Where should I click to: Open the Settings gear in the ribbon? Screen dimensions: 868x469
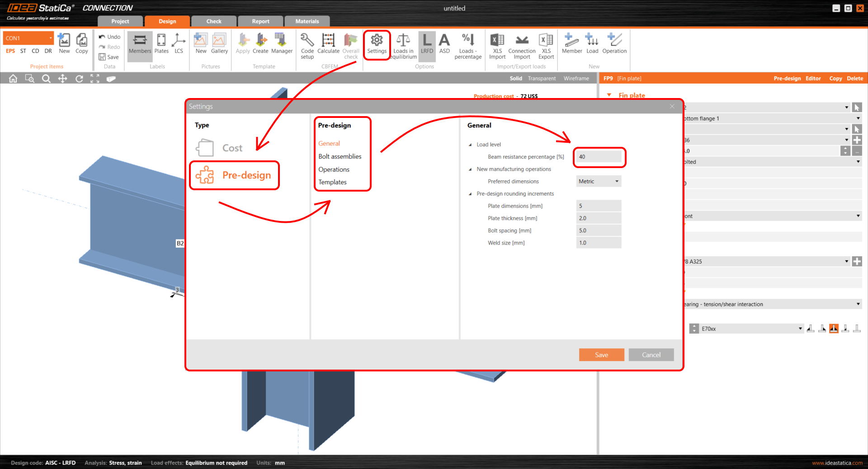point(377,44)
